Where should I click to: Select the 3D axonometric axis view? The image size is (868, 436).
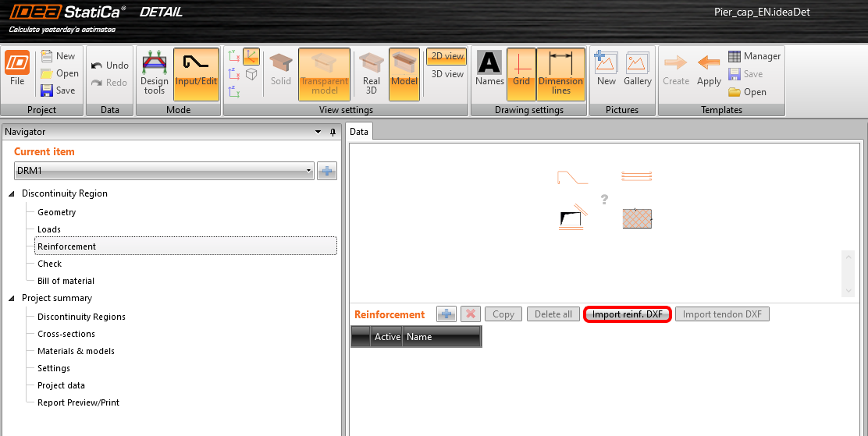(251, 56)
